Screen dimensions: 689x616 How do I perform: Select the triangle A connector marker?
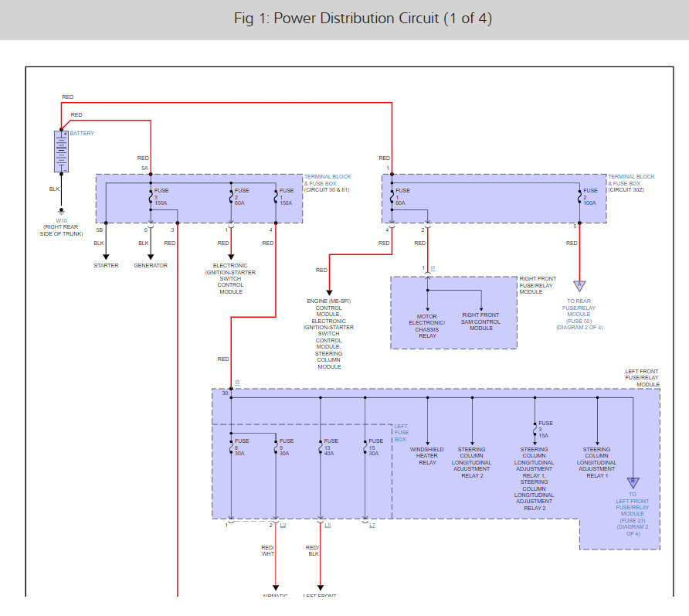tap(579, 286)
